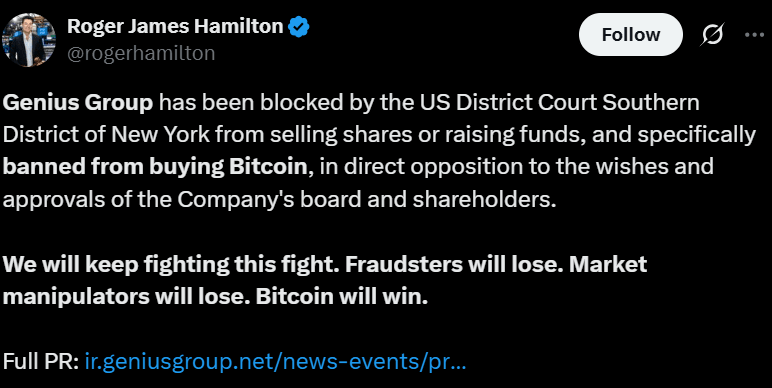Click the 'Bitcoin will win.' text

pyautogui.click(x=342, y=296)
